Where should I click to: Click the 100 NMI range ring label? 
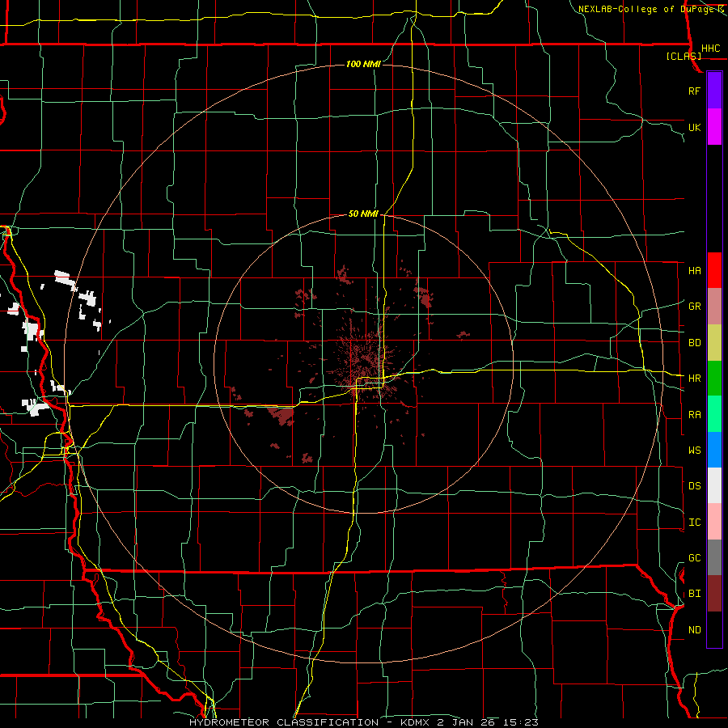363,64
